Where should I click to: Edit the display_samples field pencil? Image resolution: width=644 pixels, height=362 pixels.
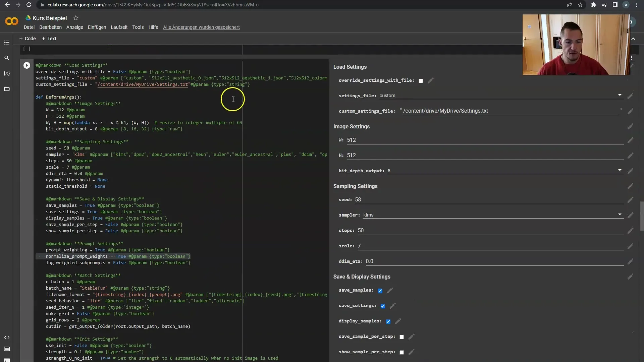pyautogui.click(x=398, y=321)
